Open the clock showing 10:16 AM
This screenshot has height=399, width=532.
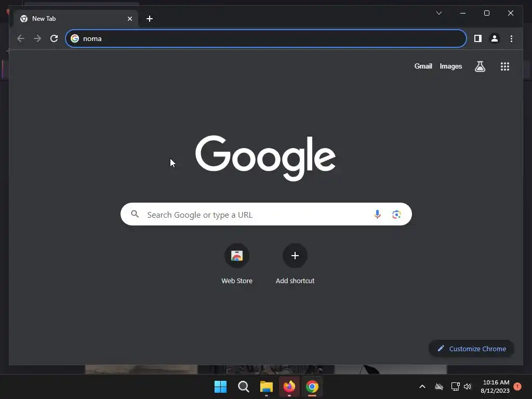495,387
